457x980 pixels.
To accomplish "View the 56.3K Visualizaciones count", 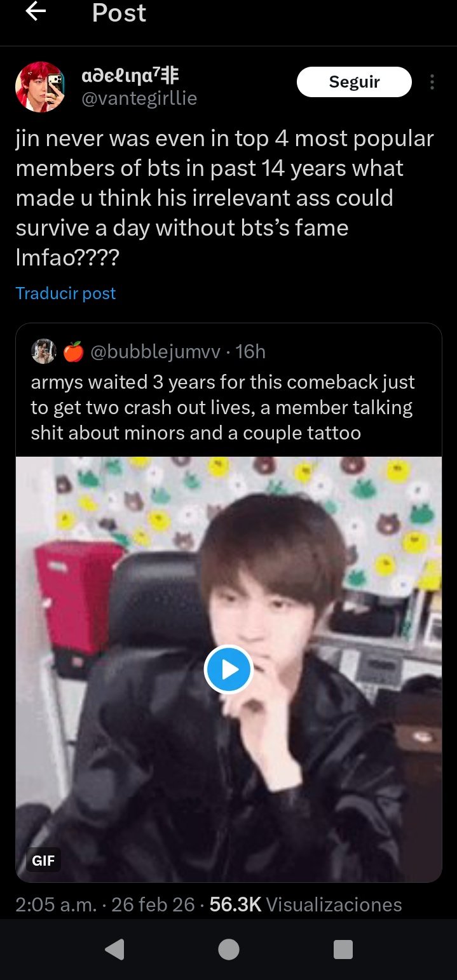I will point(306,904).
